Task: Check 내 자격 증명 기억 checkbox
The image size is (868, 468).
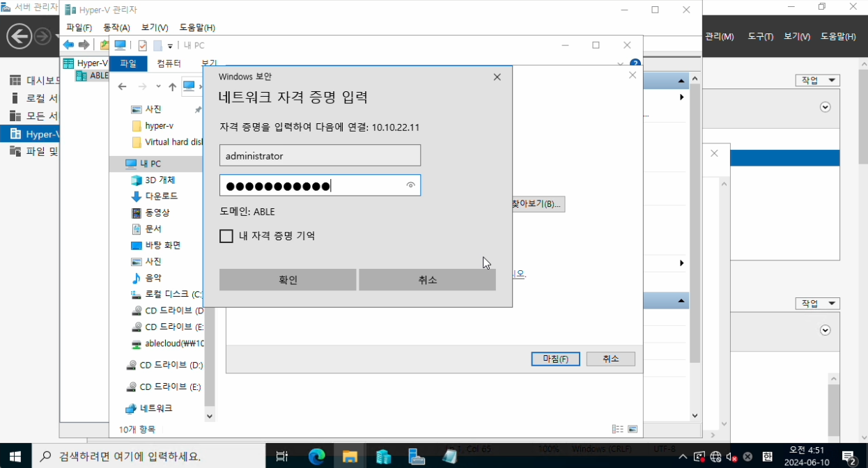Action: click(226, 236)
